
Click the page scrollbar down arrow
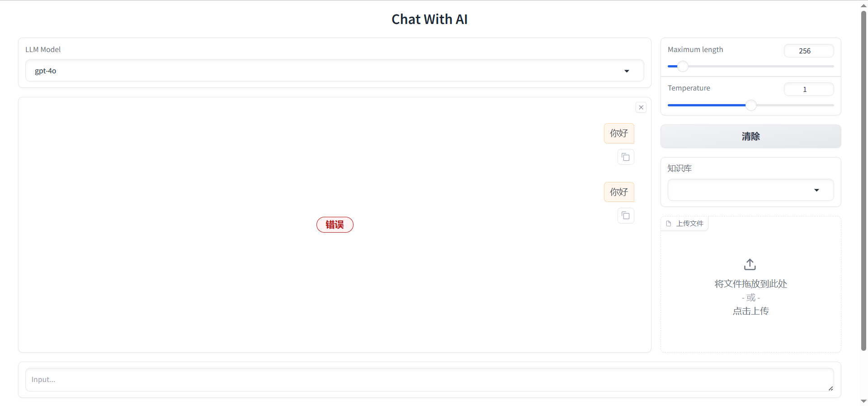863,401
